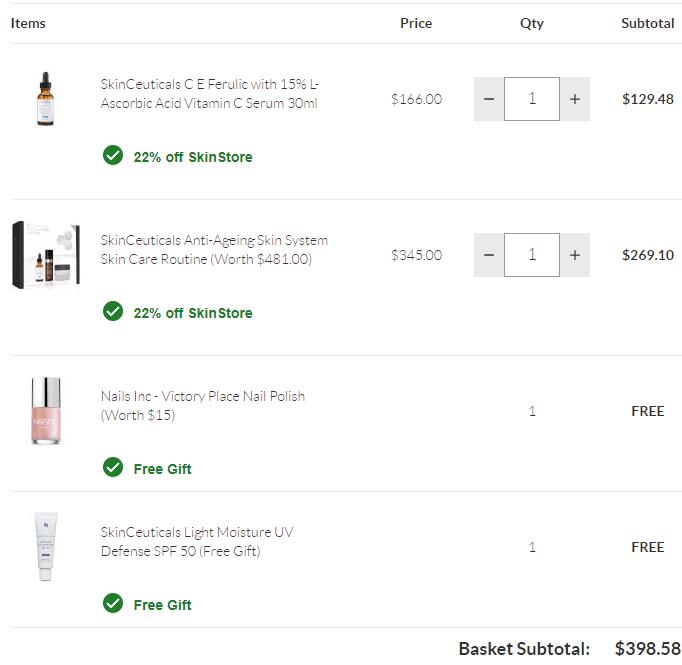The width and height of the screenshot is (682, 665).
Task: Click Free Gift checkmark for UV Defense
Action: (x=113, y=604)
